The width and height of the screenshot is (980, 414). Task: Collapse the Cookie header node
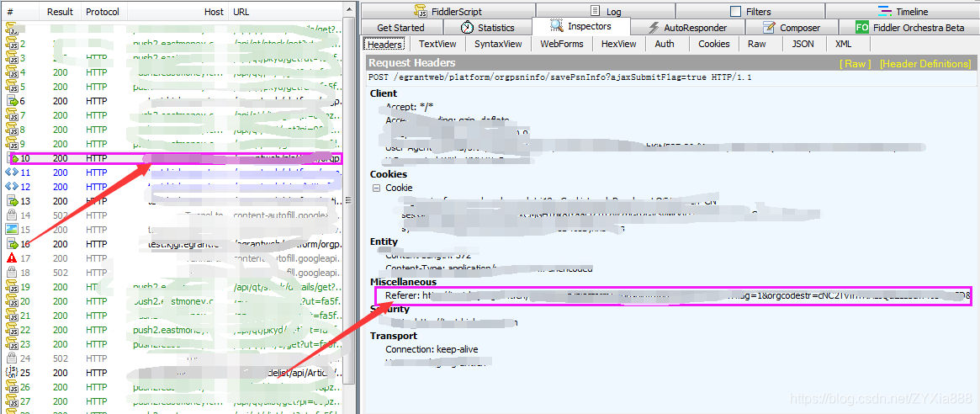[x=376, y=188]
